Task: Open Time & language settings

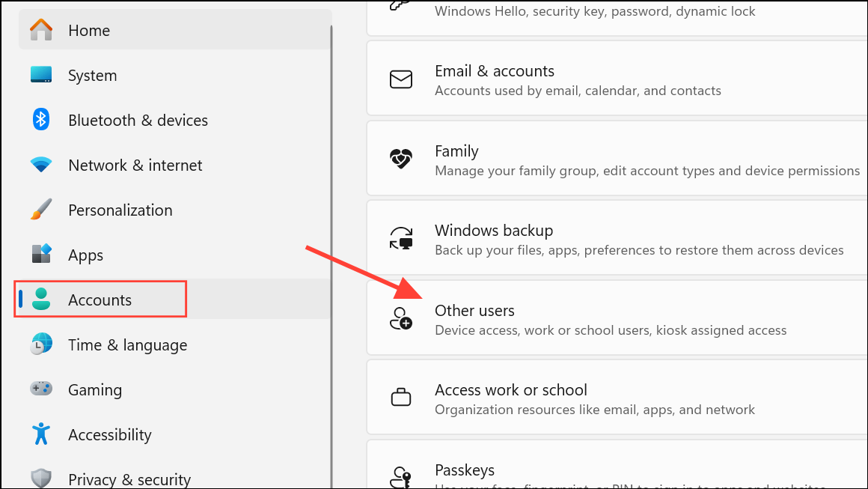Action: pos(175,344)
